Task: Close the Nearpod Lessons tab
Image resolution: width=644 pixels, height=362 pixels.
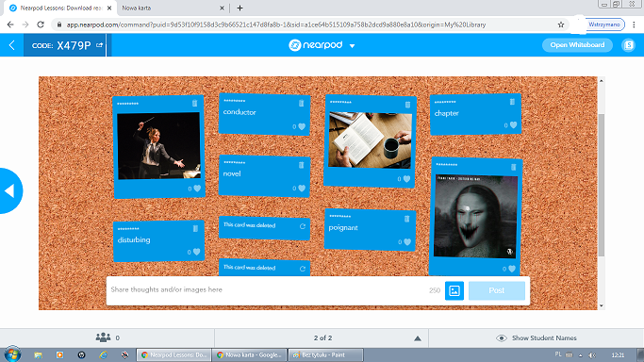Action: pyautogui.click(x=109, y=8)
